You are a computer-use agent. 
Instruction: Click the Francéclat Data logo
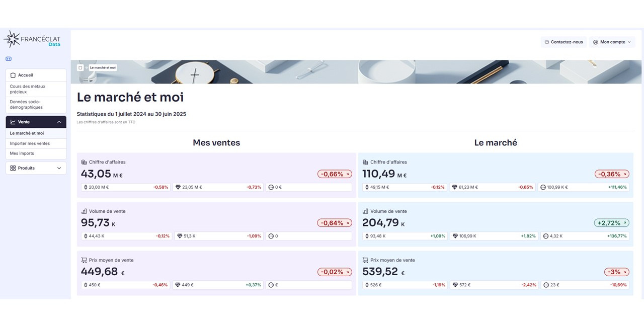[x=32, y=39]
